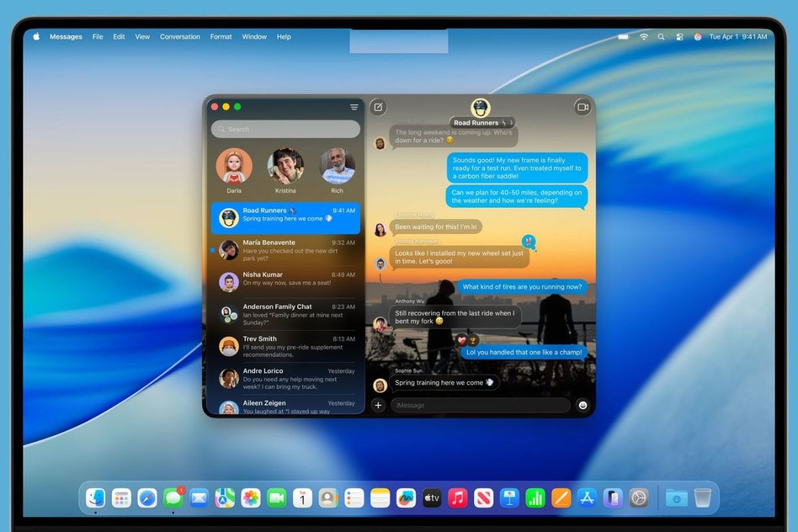Open Andre Lorico conversation
Viewport: 798px width, 532px height.
click(x=285, y=378)
